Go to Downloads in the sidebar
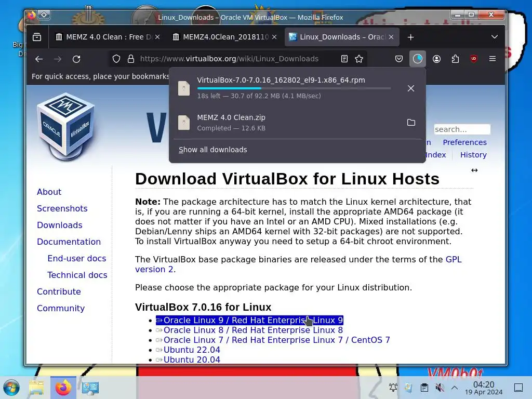The width and height of the screenshot is (532, 399). coord(60,225)
